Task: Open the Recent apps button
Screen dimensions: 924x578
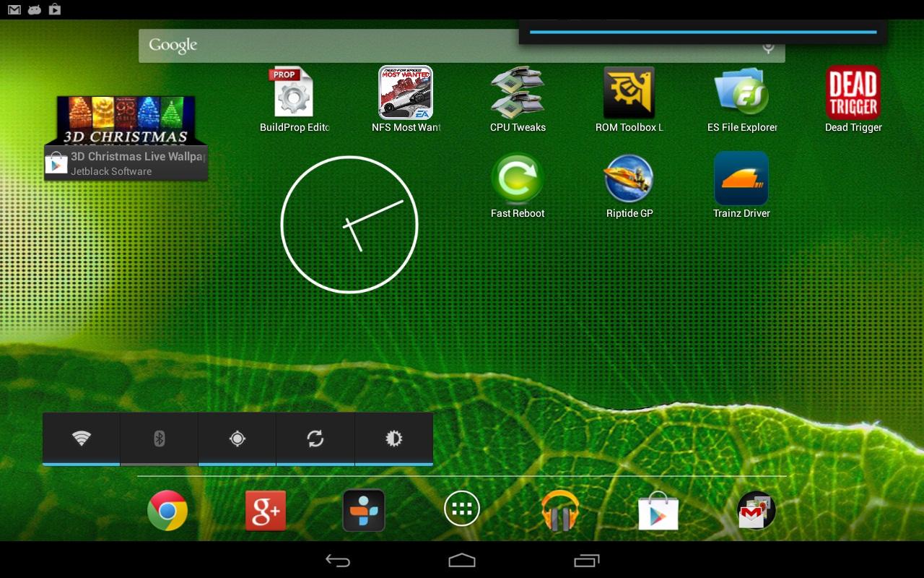Action: point(586,560)
